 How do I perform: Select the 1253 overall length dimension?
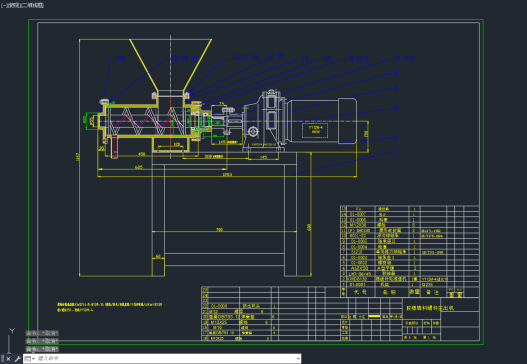point(227,174)
